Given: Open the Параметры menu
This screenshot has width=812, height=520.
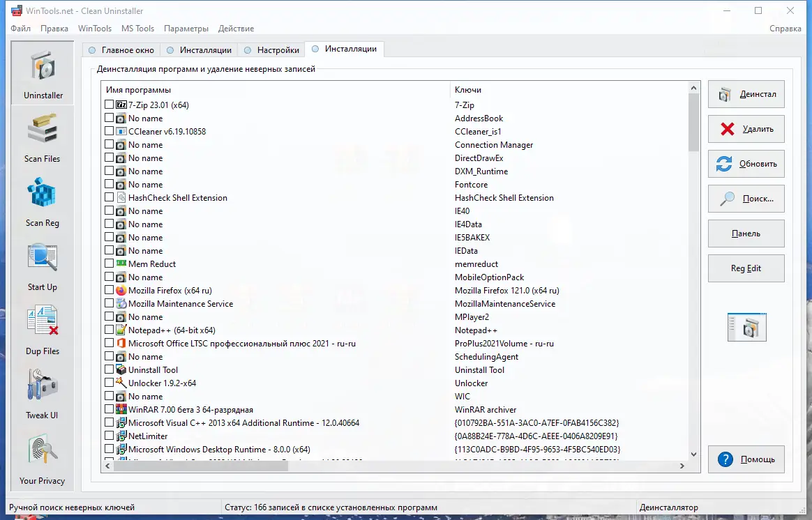Looking at the screenshot, I should tap(186, 29).
